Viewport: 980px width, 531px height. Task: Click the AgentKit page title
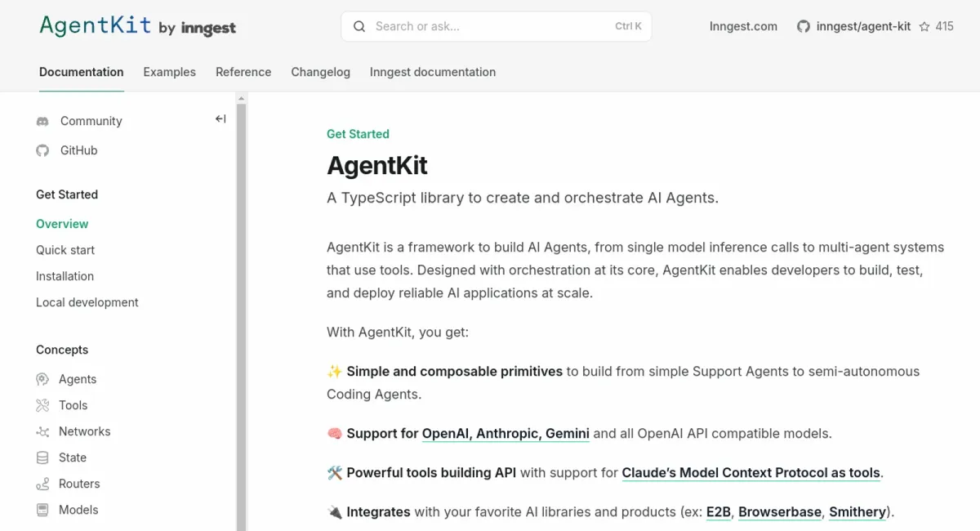377,166
